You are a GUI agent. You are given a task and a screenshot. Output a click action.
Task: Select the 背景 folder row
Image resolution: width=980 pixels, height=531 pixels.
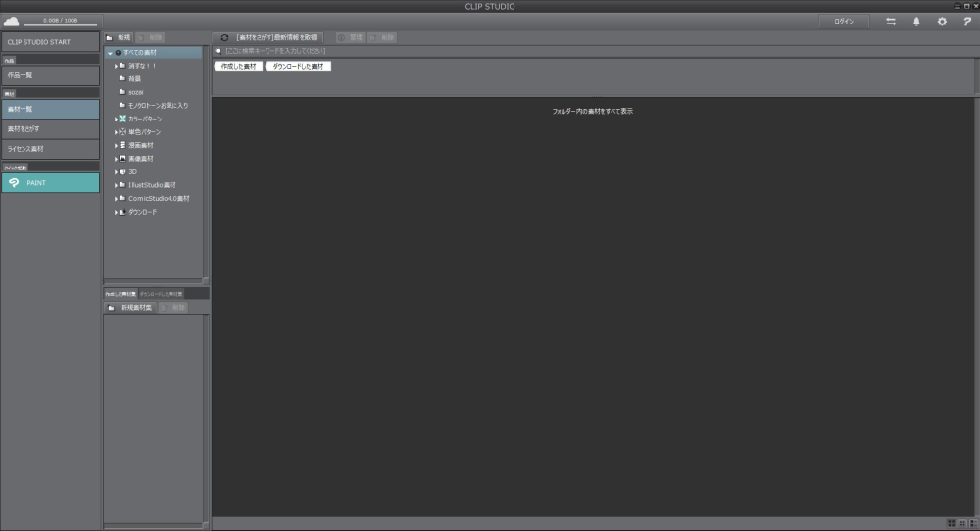(x=154, y=78)
